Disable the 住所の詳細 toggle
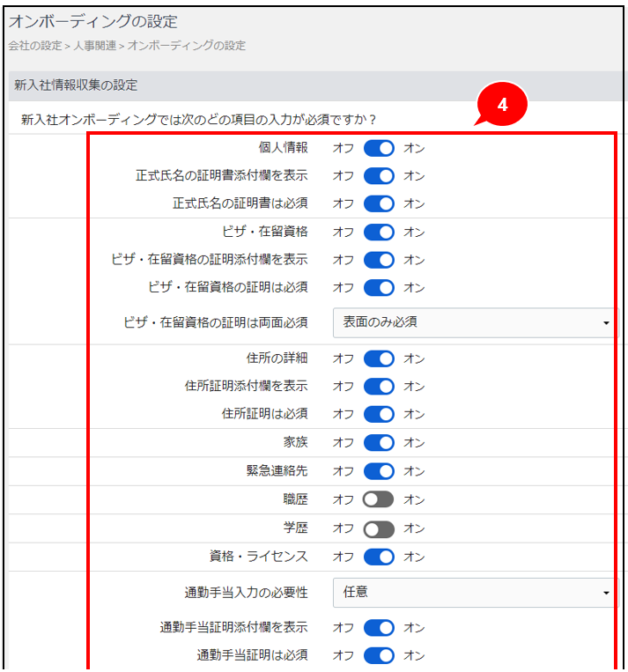This screenshot has width=628, height=672. [x=379, y=358]
